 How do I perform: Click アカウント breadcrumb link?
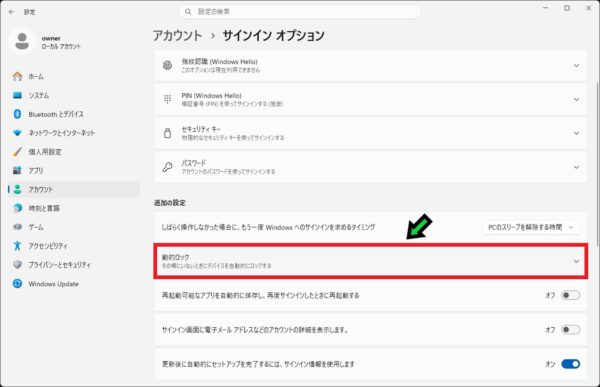(x=178, y=36)
